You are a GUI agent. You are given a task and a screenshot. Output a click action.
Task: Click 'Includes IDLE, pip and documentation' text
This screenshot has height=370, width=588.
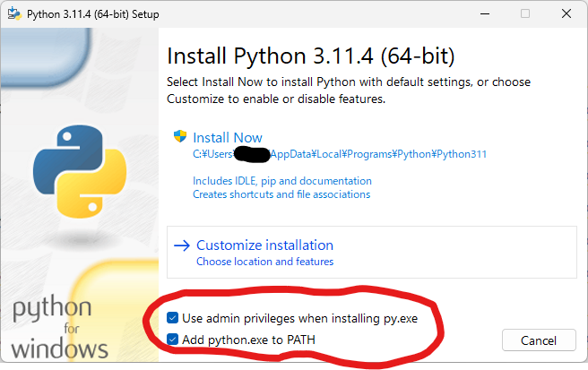282,181
